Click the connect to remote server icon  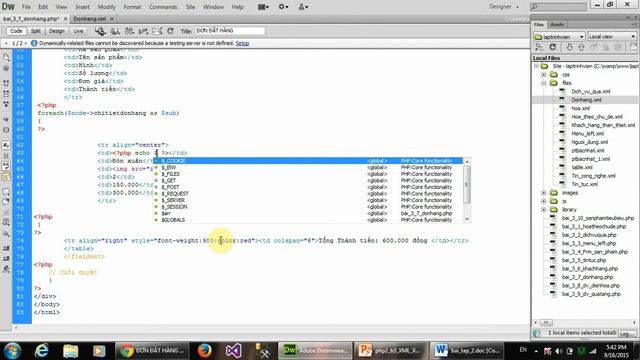tap(539, 47)
